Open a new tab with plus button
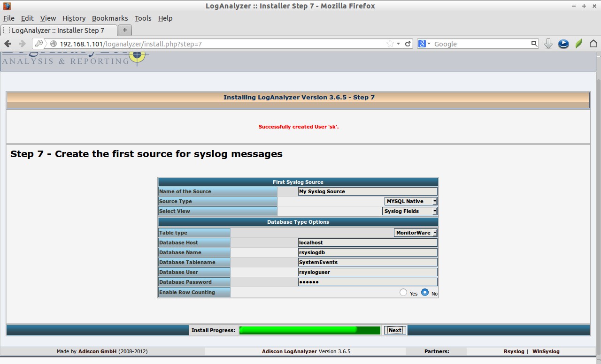Image resolution: width=601 pixels, height=364 pixels. click(125, 30)
